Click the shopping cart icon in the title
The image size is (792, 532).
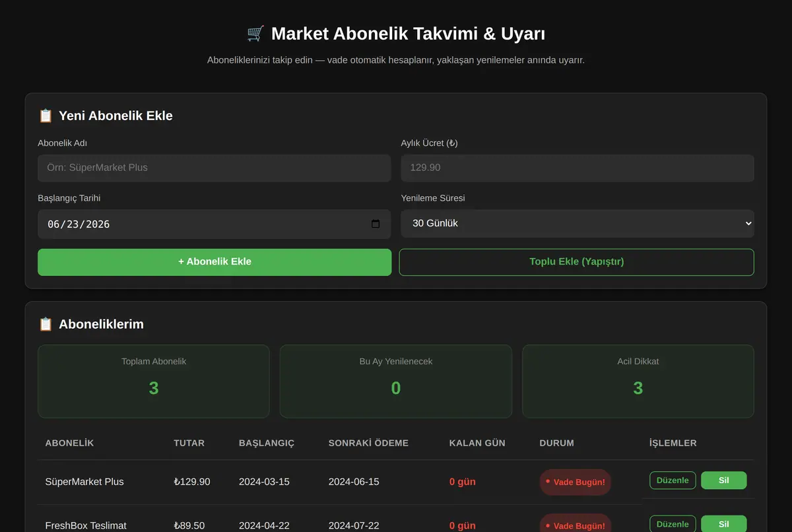[x=255, y=34]
